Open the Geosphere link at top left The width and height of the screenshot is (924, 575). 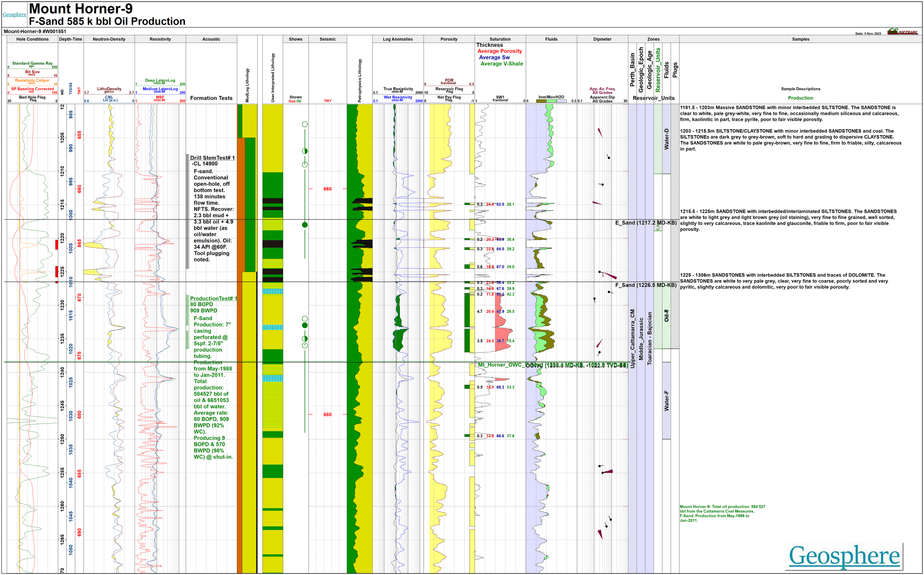coord(14,14)
